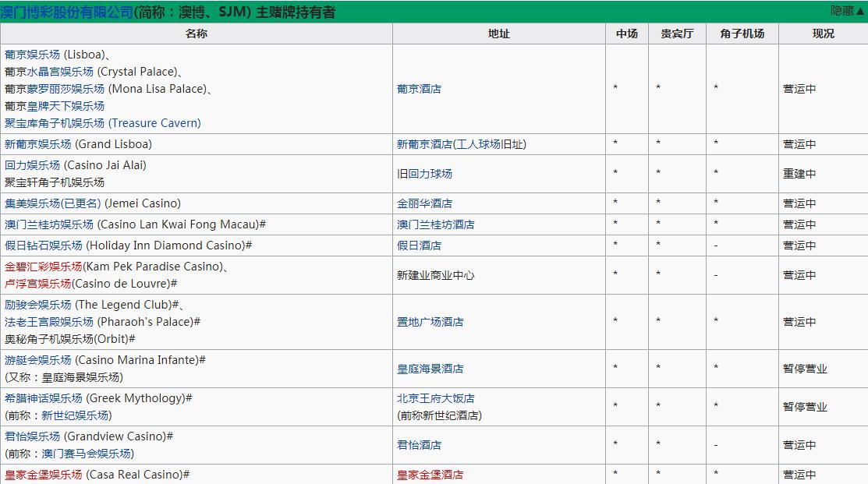The image size is (868, 484).
Task: Open the 法老王宫殿娱乐场 link
Action: point(48,321)
